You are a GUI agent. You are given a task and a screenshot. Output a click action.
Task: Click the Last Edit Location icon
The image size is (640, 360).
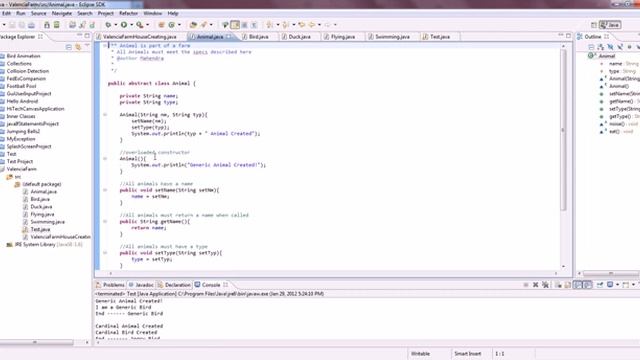coord(302,25)
